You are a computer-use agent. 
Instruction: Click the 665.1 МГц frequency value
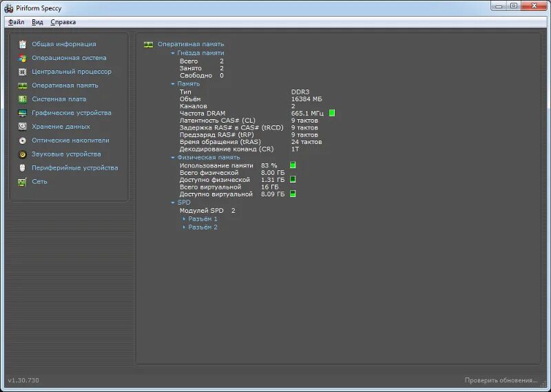tap(307, 113)
